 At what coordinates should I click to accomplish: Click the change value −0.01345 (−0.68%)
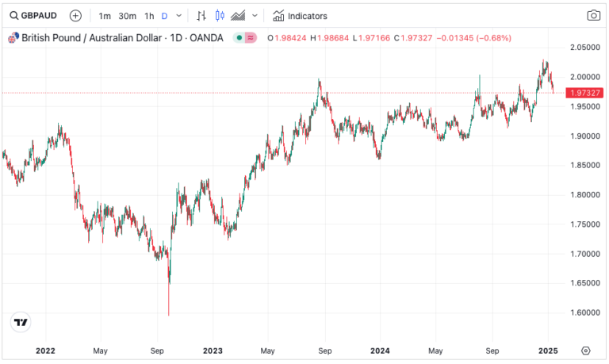[474, 38]
